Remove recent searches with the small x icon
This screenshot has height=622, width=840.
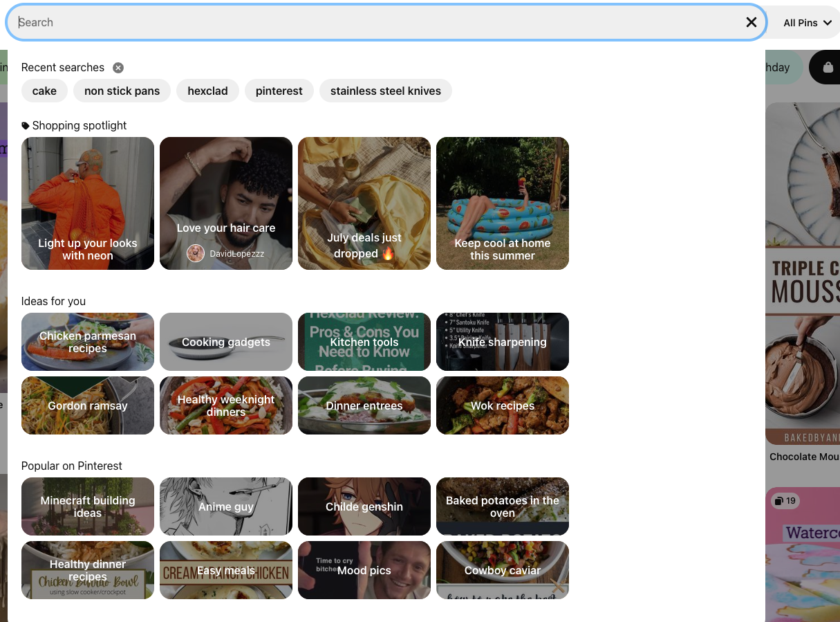118,68
